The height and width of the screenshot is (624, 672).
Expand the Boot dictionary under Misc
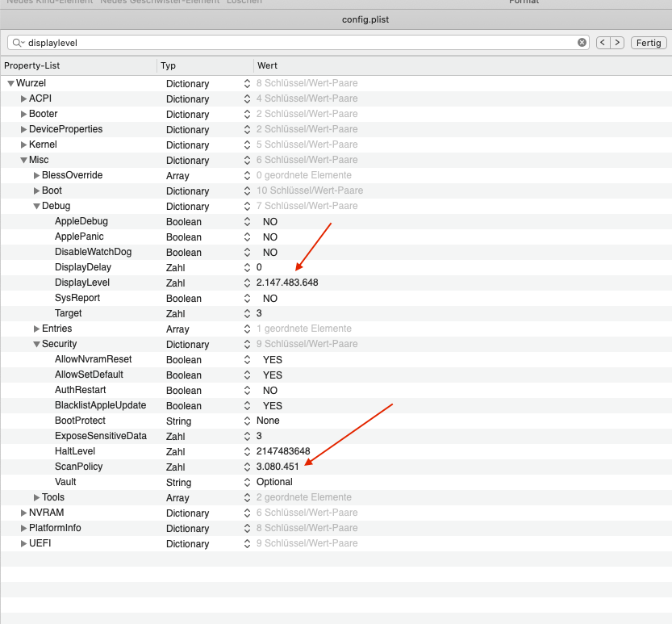point(36,191)
